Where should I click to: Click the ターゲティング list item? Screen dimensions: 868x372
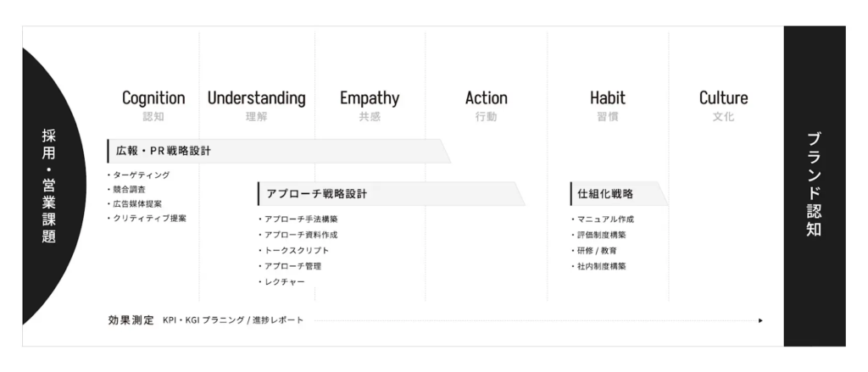pyautogui.click(x=142, y=175)
